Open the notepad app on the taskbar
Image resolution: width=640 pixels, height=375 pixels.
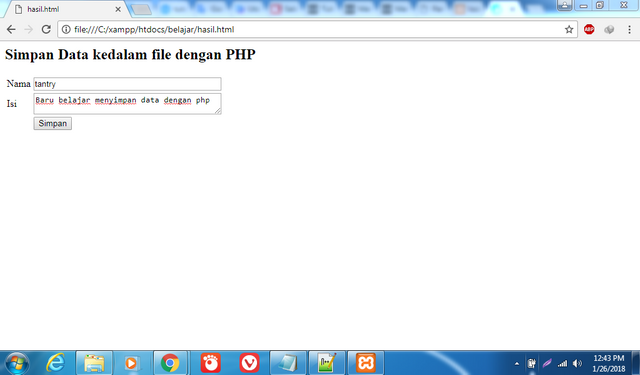[x=288, y=363]
